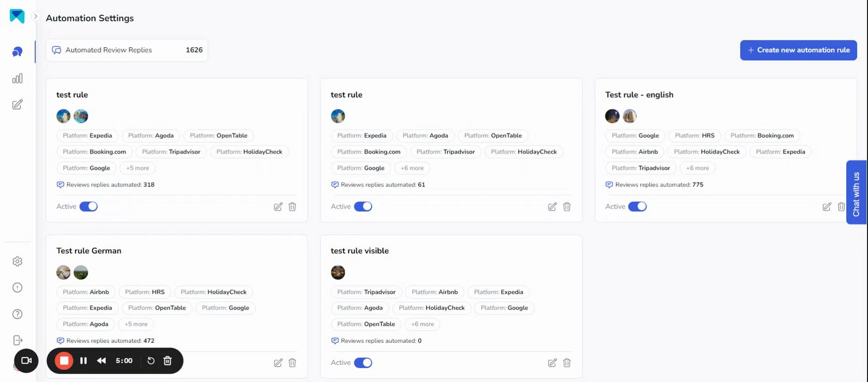The image size is (868, 382).
Task: Open the analytics bar chart sidebar icon
Action: tap(18, 79)
